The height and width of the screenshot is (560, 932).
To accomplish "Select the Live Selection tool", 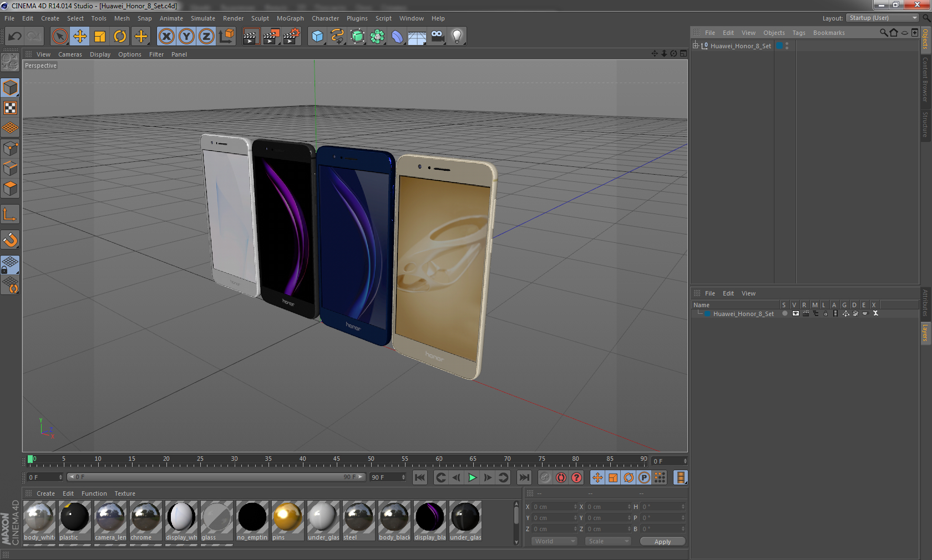I will click(60, 37).
